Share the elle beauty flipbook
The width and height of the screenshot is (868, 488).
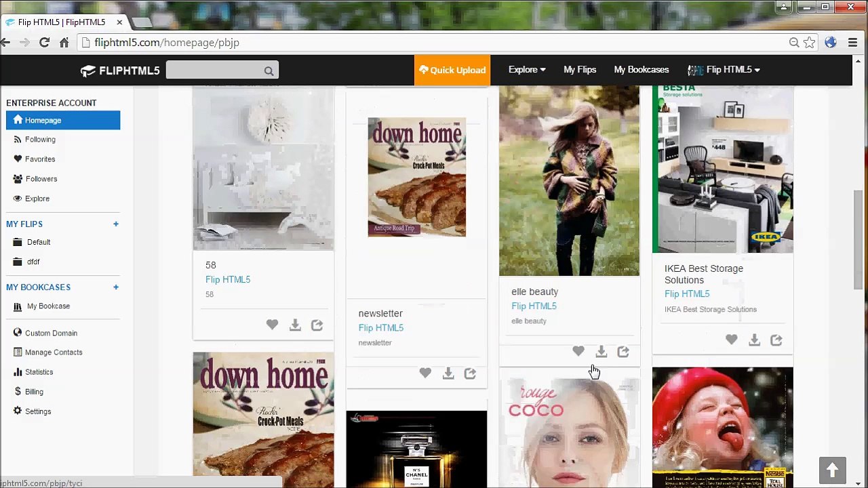pyautogui.click(x=623, y=351)
